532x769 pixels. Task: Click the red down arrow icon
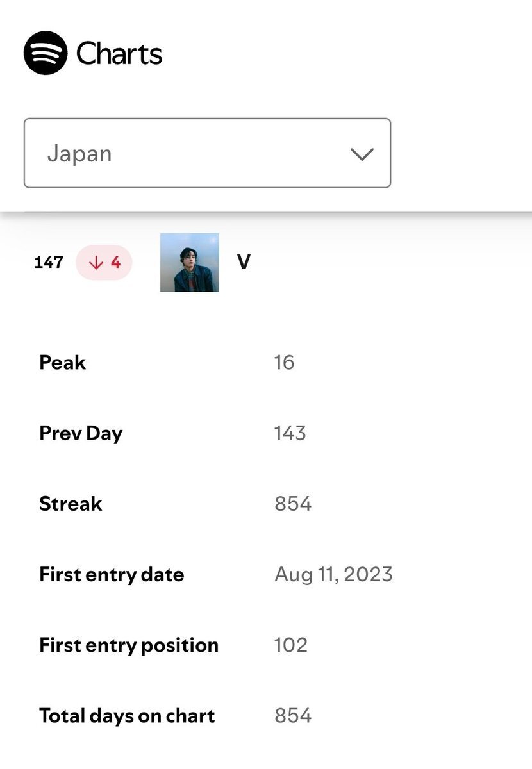pos(96,263)
